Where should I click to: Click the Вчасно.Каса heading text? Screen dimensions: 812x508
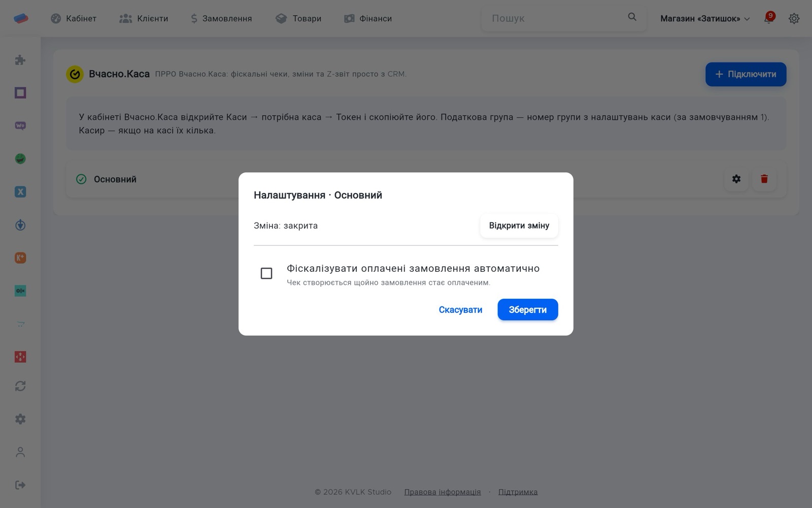point(119,74)
